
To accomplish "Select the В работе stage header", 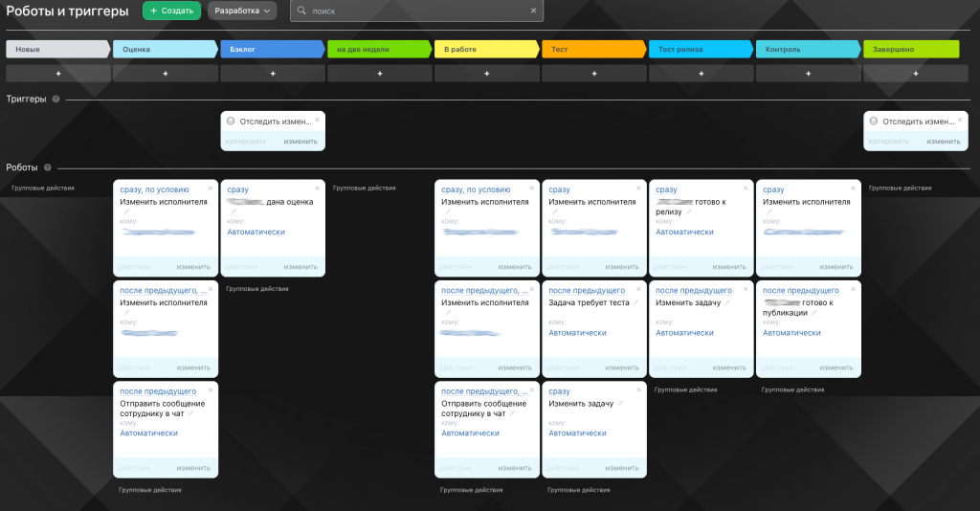I will coord(486,49).
